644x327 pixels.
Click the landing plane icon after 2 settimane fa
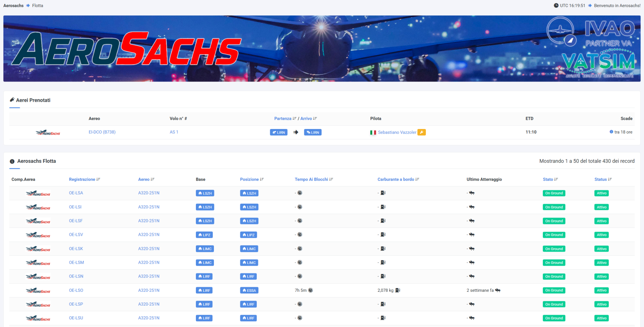click(498, 291)
